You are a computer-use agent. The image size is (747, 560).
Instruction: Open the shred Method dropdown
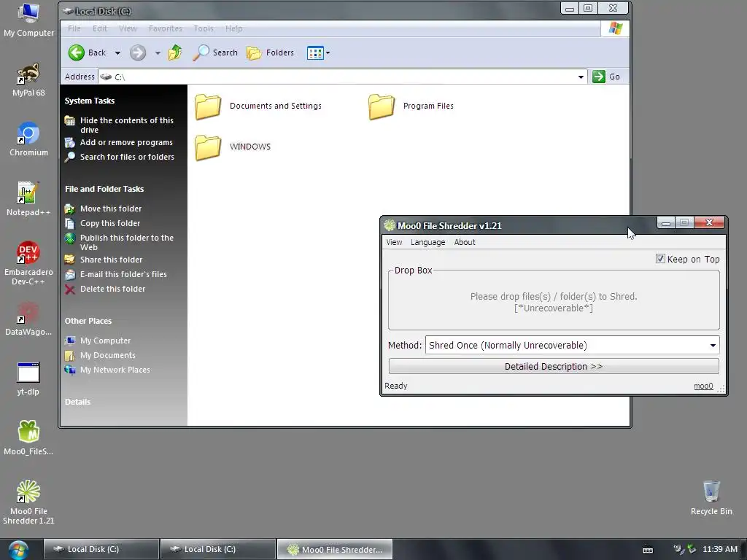pos(572,345)
